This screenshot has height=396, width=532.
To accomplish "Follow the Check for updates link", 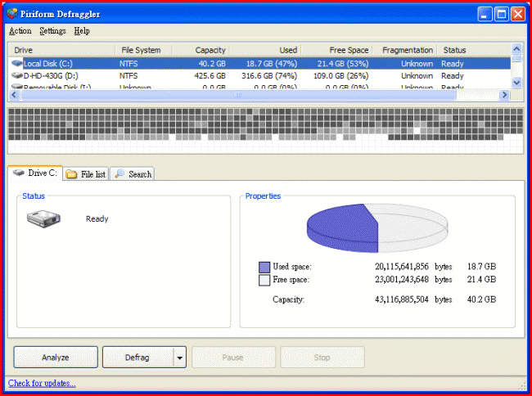I will click(42, 383).
